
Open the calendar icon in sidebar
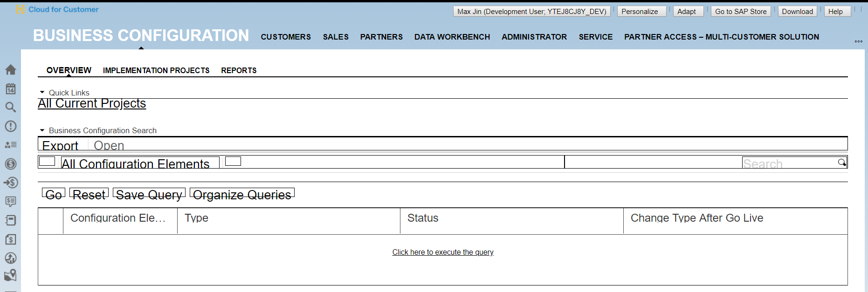point(11,88)
